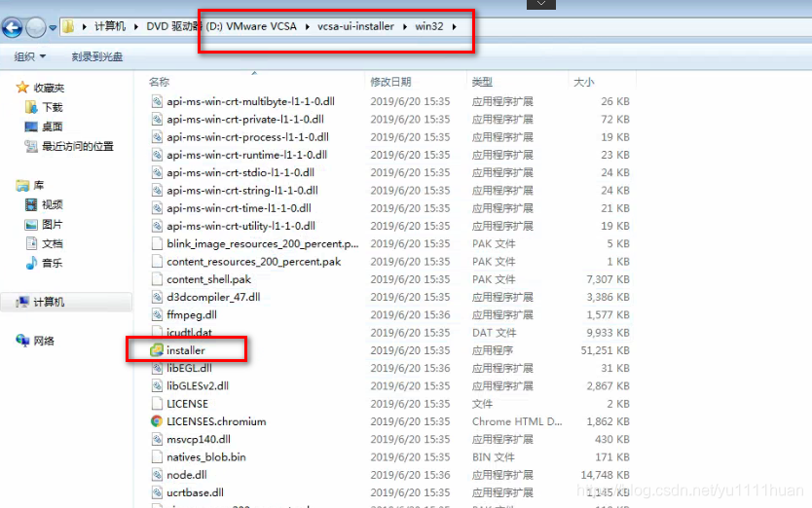Screen dimensions: 812x508
Task: Expand arrow after vcsa-ui-installer breadcrumb
Action: pos(405,26)
